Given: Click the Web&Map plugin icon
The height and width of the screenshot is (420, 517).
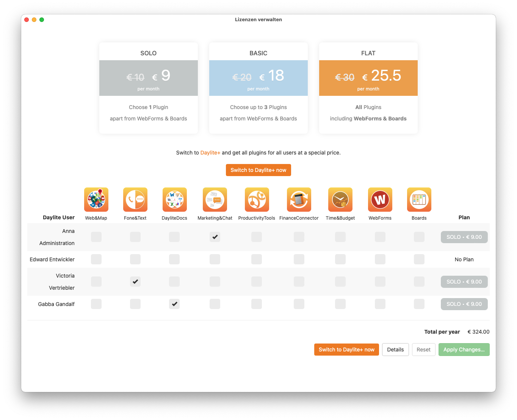Looking at the screenshot, I should [96, 200].
